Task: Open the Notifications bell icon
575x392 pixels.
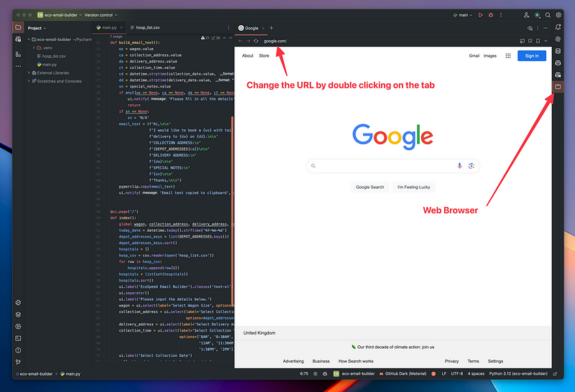Action: coord(558,27)
